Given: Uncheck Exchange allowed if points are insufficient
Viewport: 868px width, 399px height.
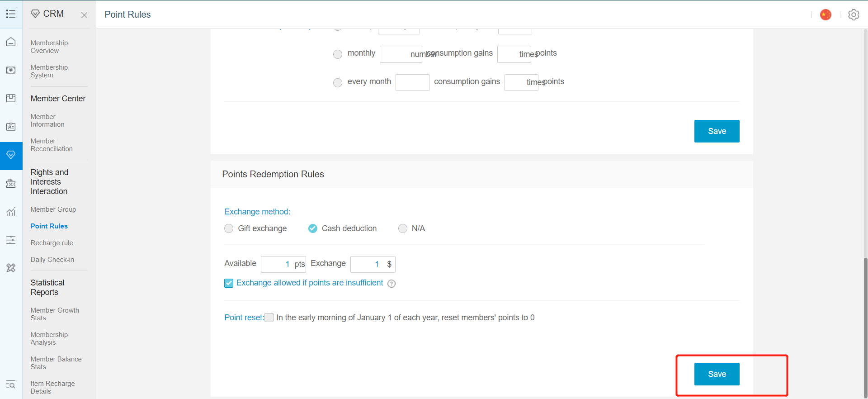Looking at the screenshot, I should (x=229, y=283).
